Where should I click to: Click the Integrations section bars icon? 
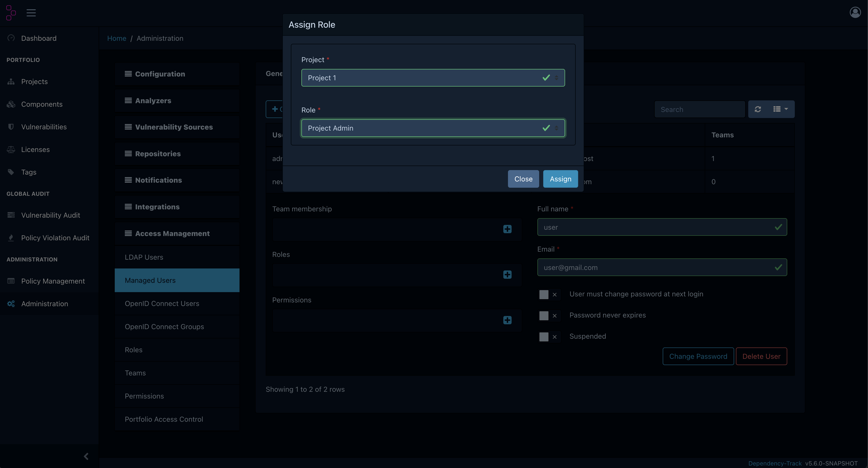[x=128, y=207]
